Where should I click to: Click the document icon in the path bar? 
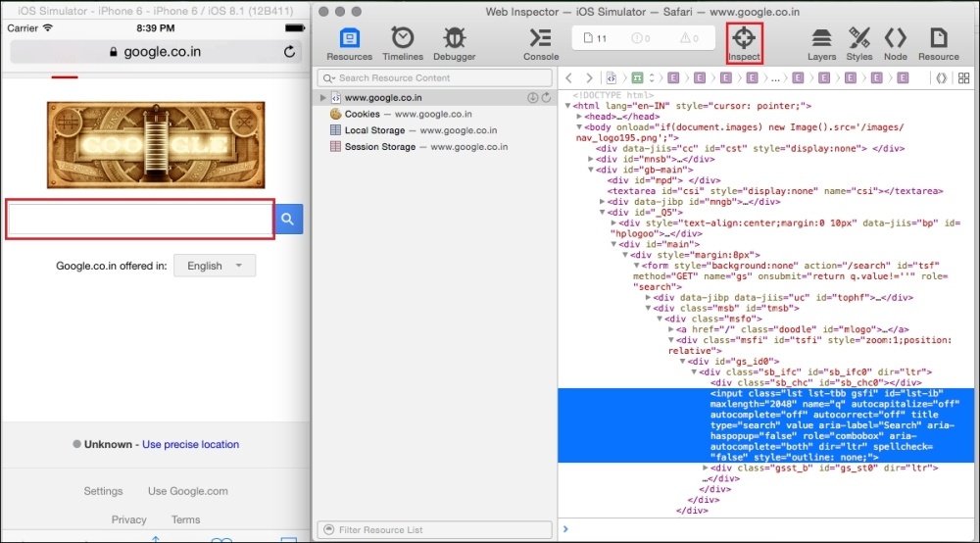click(x=612, y=78)
